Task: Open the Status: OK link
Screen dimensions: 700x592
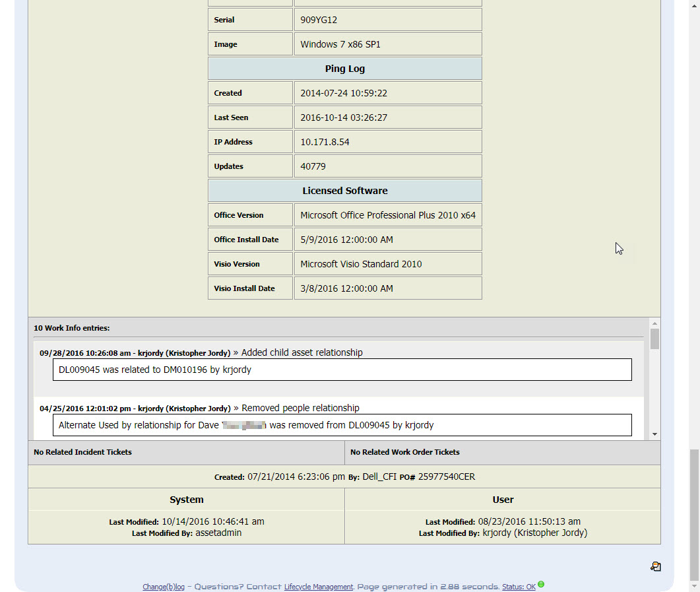Action: point(519,587)
